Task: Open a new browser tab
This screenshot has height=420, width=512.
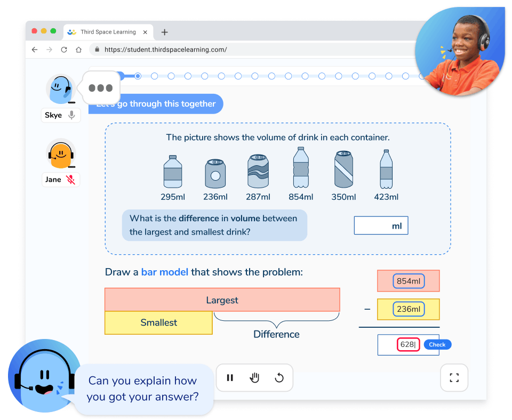Action: coord(164,32)
